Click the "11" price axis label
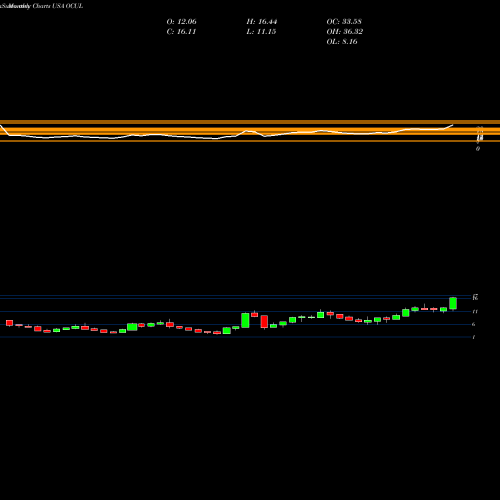The height and width of the screenshot is (500, 500). (475, 312)
